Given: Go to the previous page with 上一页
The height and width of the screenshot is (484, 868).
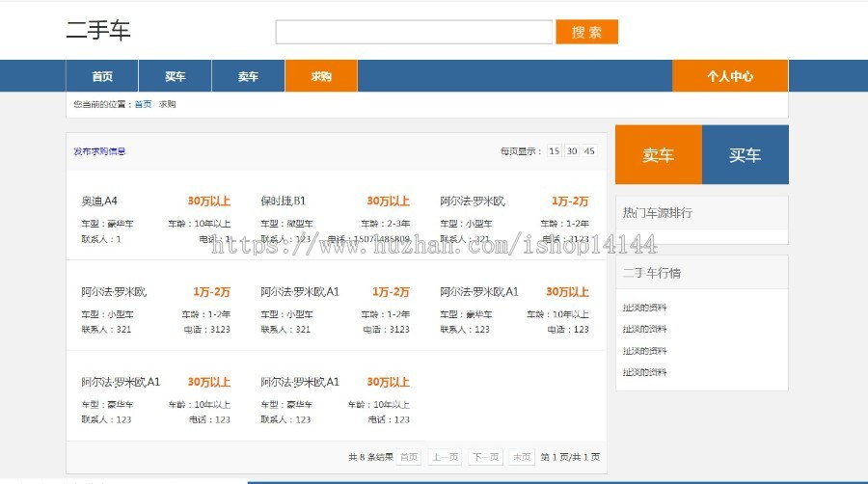Looking at the screenshot, I should tap(445, 457).
